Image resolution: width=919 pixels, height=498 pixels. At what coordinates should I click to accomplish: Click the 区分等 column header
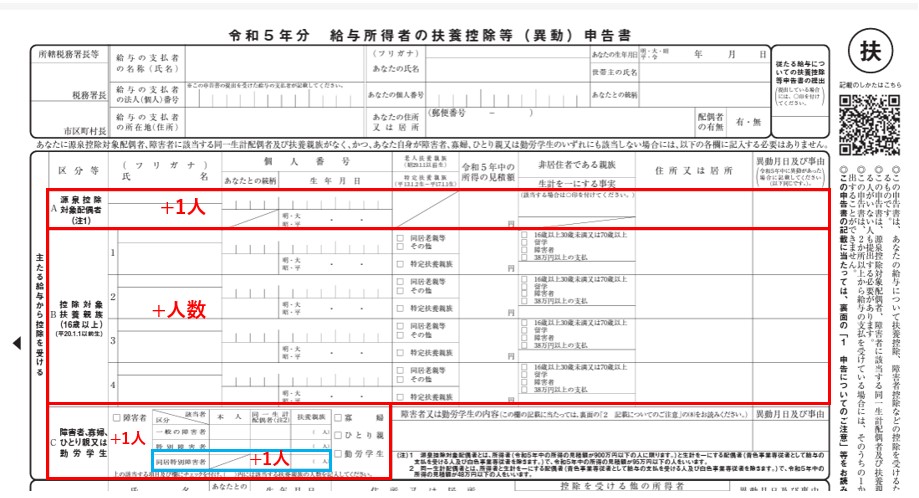pos(78,170)
